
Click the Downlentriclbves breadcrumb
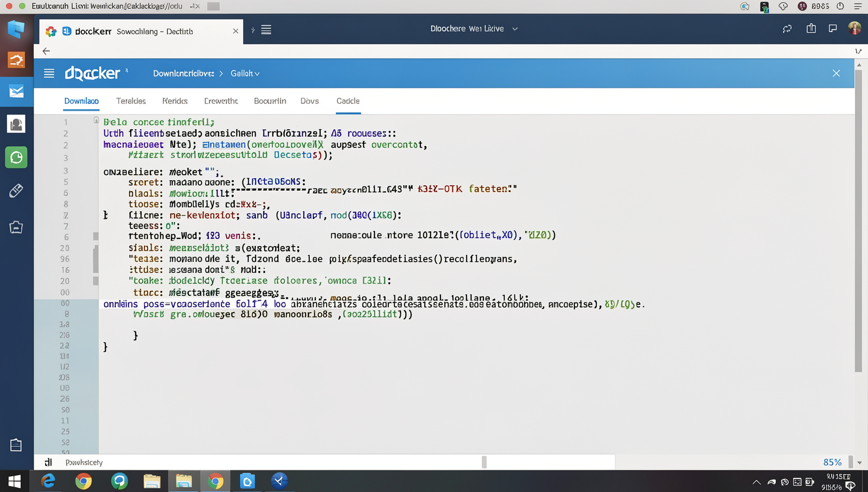tap(183, 73)
